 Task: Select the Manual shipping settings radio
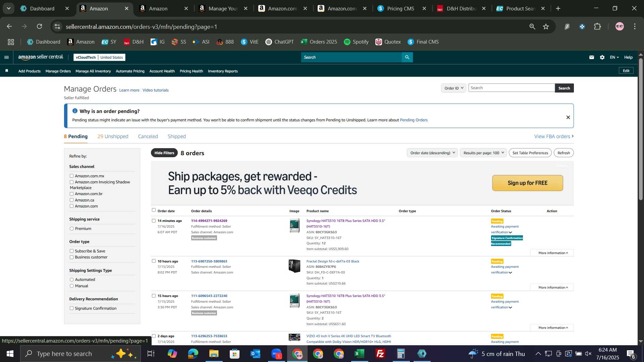tap(71, 286)
